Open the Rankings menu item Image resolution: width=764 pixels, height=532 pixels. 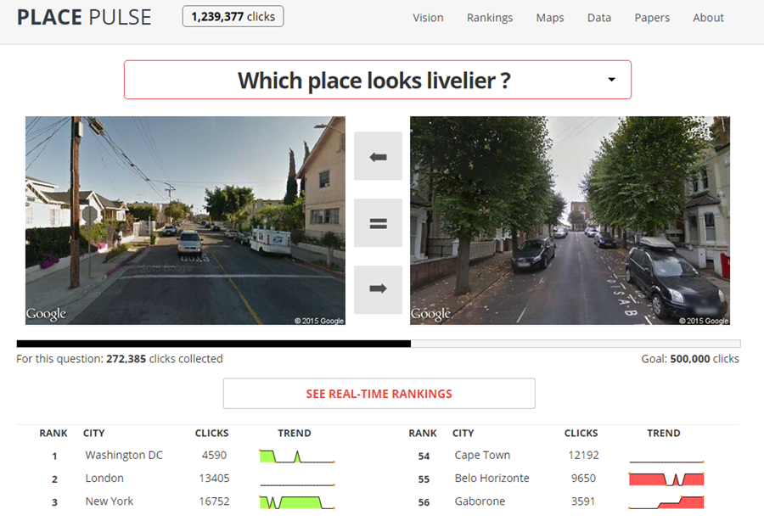490,18
